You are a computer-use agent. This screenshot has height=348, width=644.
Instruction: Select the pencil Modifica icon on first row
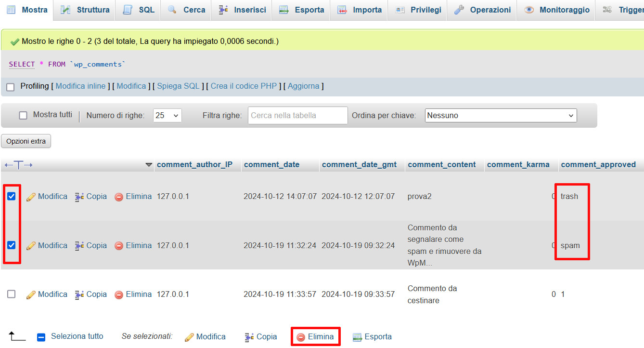31,196
